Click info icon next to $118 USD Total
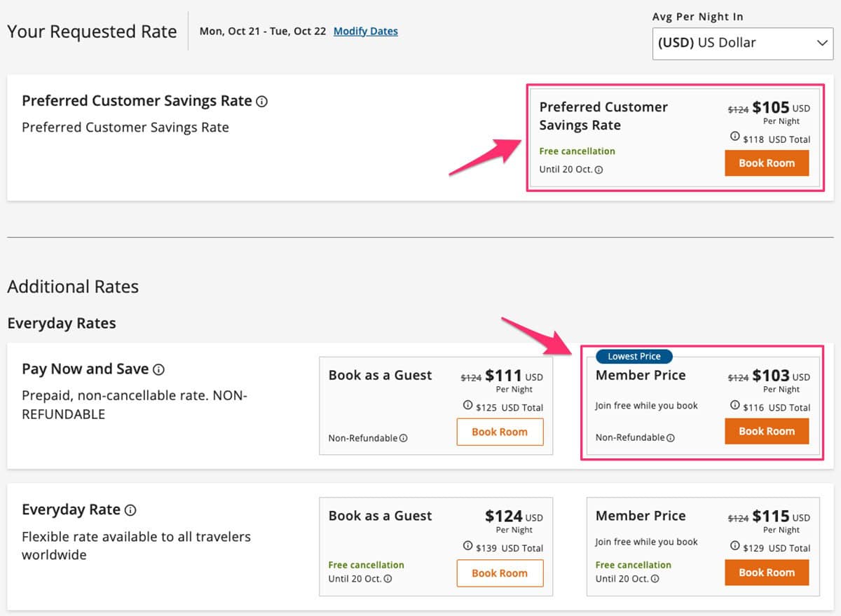Image resolution: width=841 pixels, height=616 pixels. [x=734, y=137]
